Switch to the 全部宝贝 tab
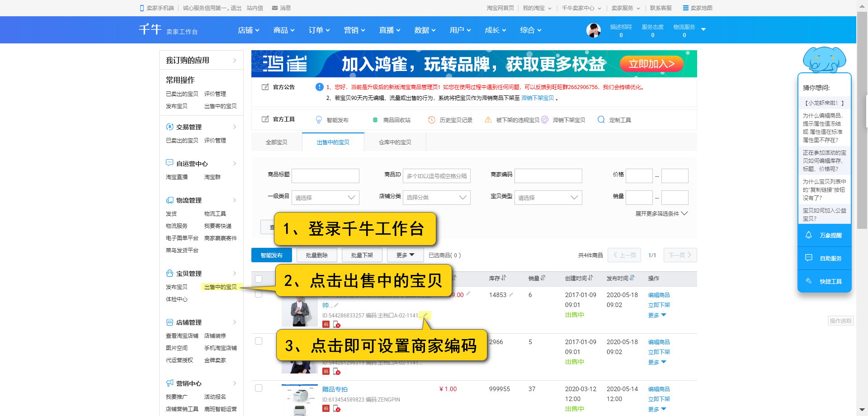Image resolution: width=868 pixels, height=416 pixels. point(277,142)
